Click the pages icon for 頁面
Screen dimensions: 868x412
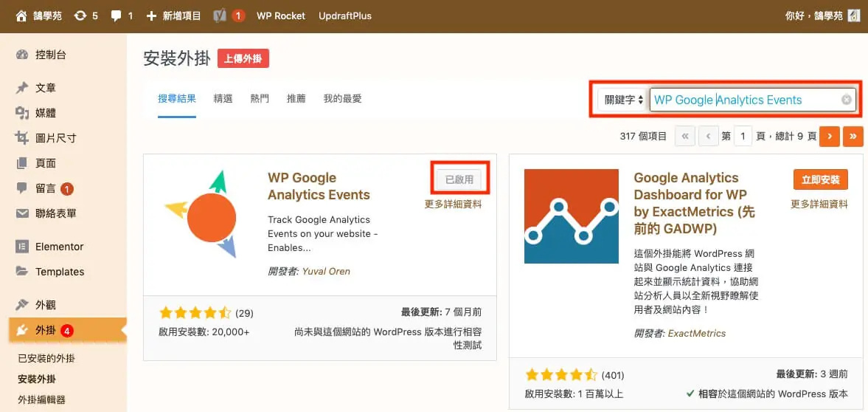(x=22, y=163)
